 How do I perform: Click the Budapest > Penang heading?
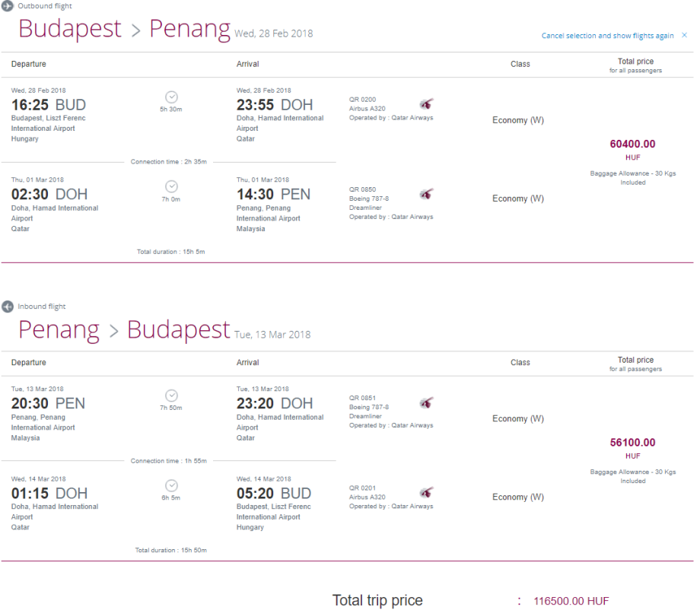click(x=124, y=29)
